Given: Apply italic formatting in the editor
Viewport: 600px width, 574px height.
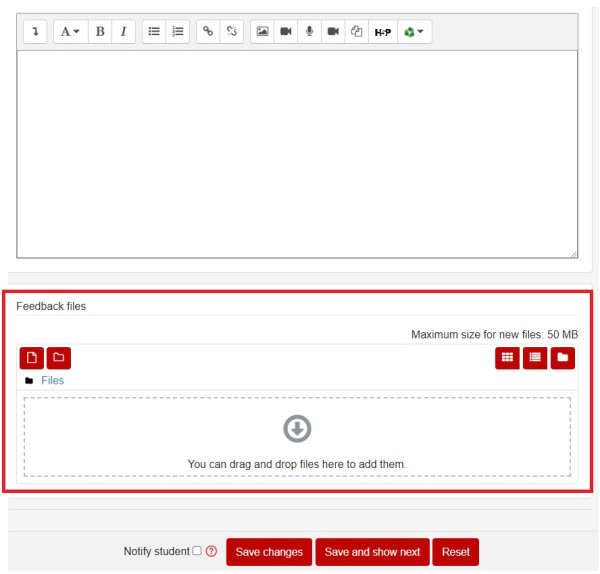Looking at the screenshot, I should click(x=123, y=32).
